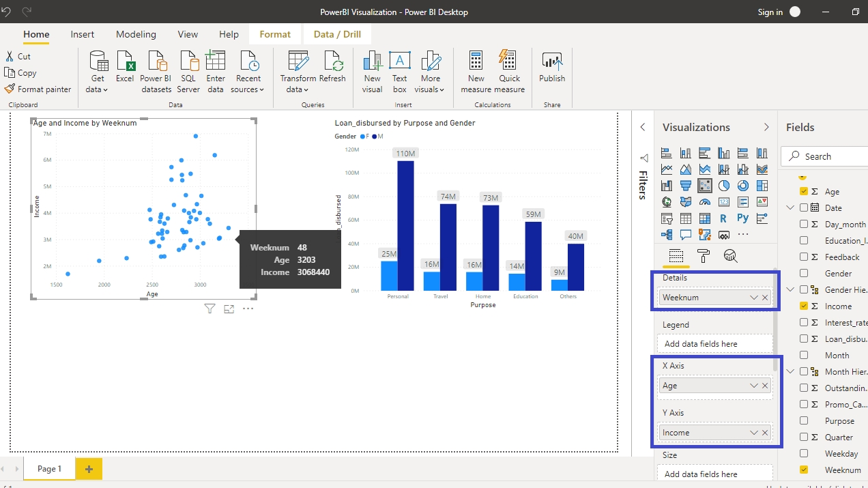
Task: Click the filter icon below scatter chart
Action: pyautogui.click(x=209, y=308)
